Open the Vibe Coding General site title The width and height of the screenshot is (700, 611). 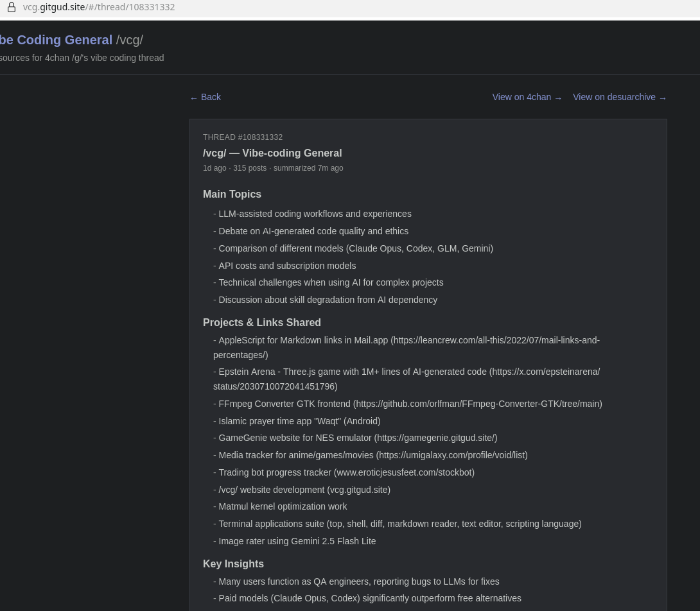[57, 40]
